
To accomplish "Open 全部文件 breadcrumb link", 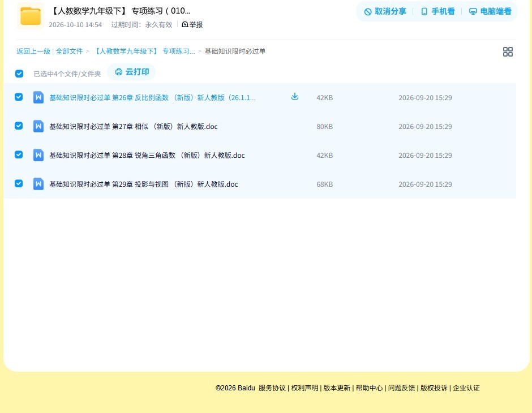I will coord(69,51).
